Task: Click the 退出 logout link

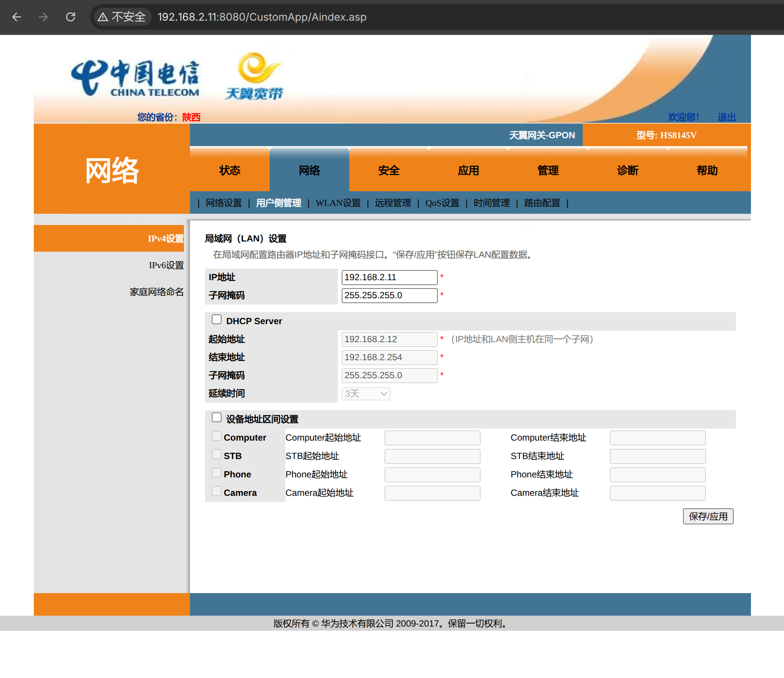Action: [726, 117]
